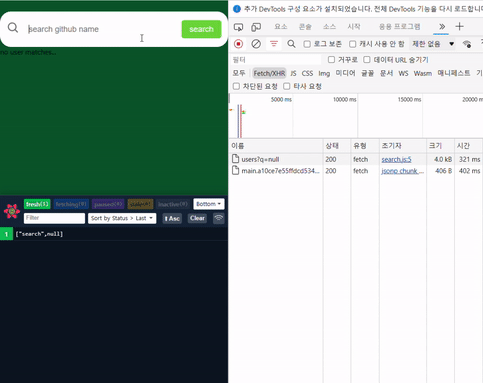Click the Clear queries button
The height and width of the screenshot is (383, 483).
coord(197,218)
